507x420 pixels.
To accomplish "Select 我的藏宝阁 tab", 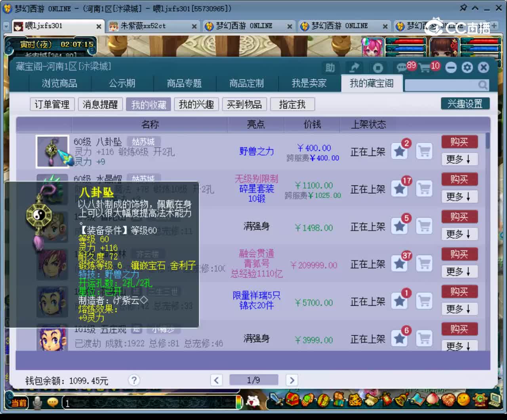I will (372, 83).
